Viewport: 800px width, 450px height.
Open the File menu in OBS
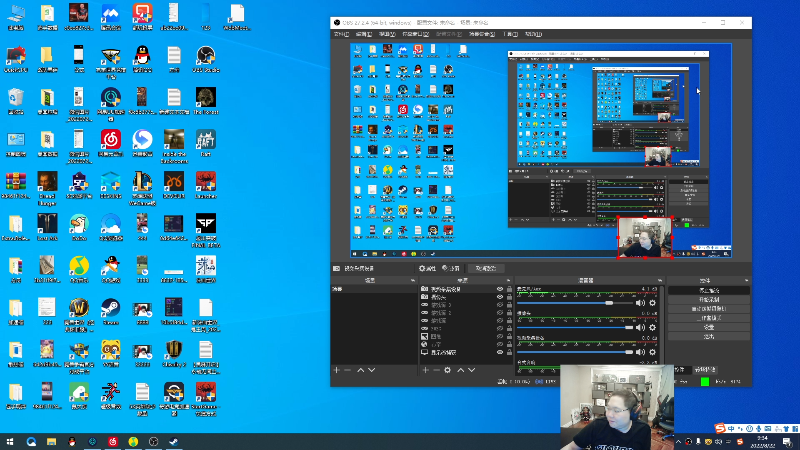coord(341,34)
